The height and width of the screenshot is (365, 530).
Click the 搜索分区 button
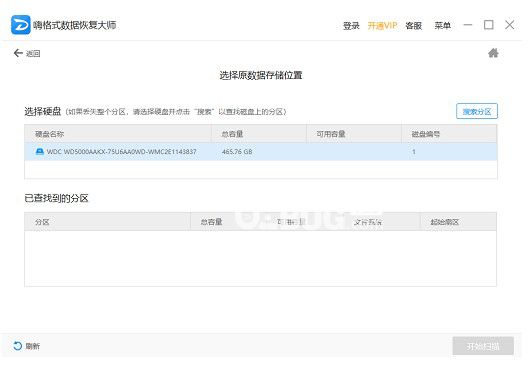tap(477, 111)
